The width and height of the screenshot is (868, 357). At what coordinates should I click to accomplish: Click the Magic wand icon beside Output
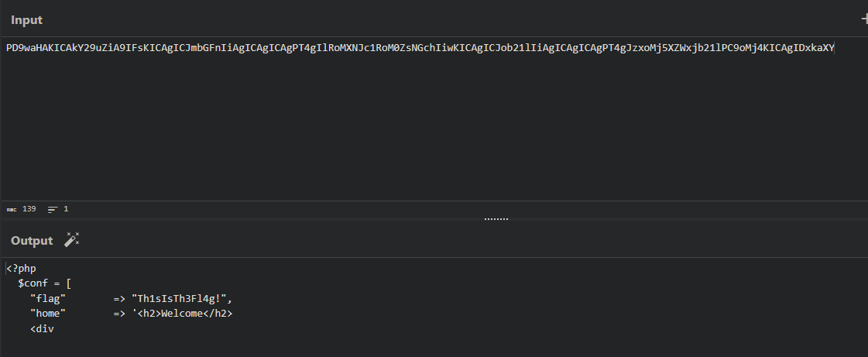point(72,240)
